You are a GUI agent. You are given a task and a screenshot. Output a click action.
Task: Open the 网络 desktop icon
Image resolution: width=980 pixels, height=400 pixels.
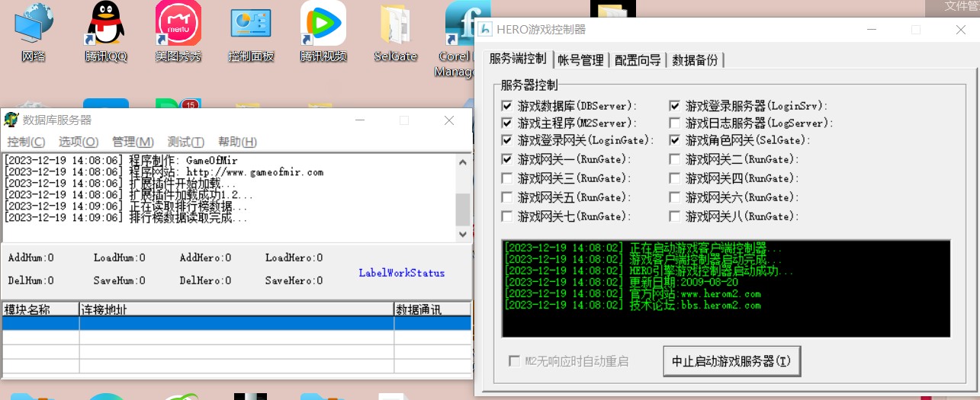33,32
